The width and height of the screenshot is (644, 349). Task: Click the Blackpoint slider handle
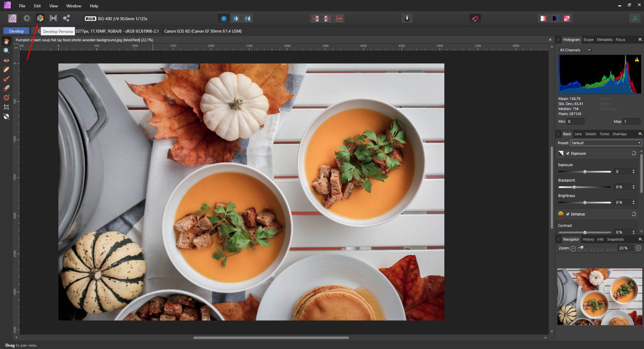pos(574,187)
